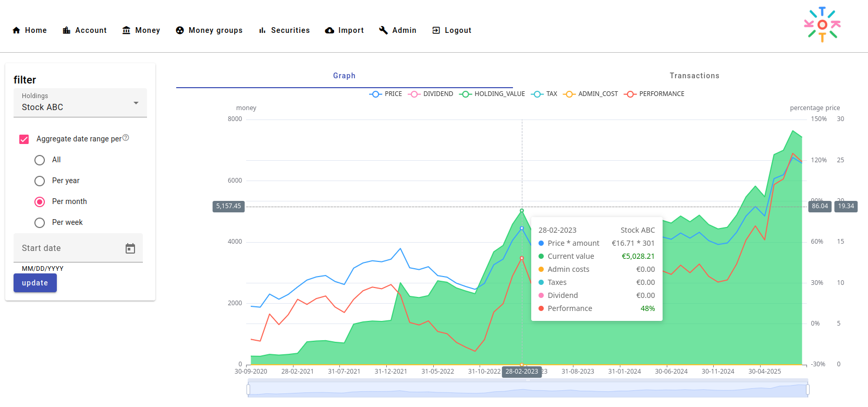Click the Account building icon
The height and width of the screenshot is (407, 868).
[66, 30]
